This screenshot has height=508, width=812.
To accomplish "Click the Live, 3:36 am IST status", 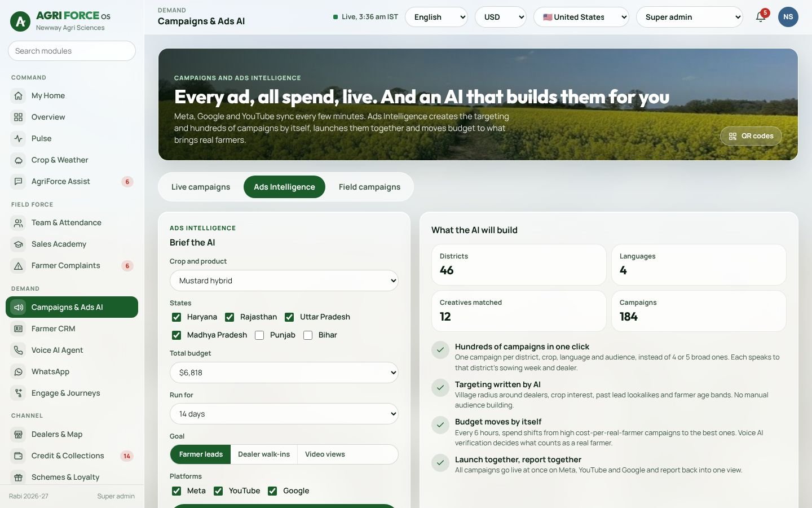I will point(365,17).
